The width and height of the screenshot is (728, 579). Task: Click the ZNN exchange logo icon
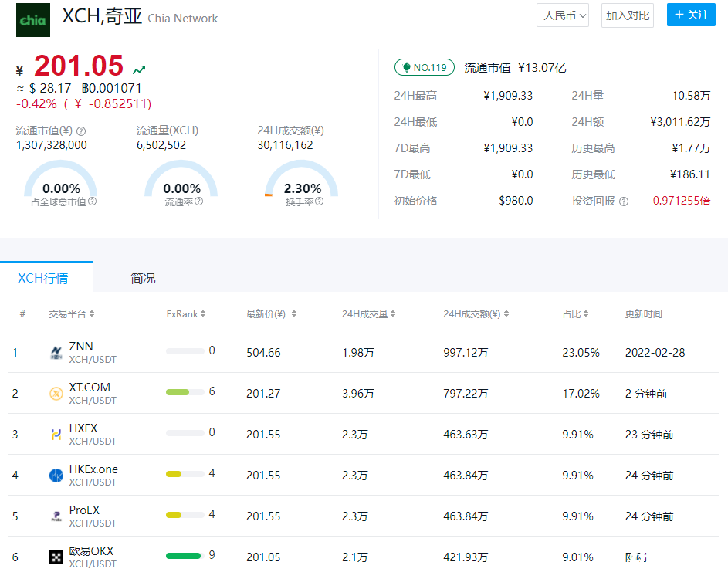pyautogui.click(x=56, y=353)
